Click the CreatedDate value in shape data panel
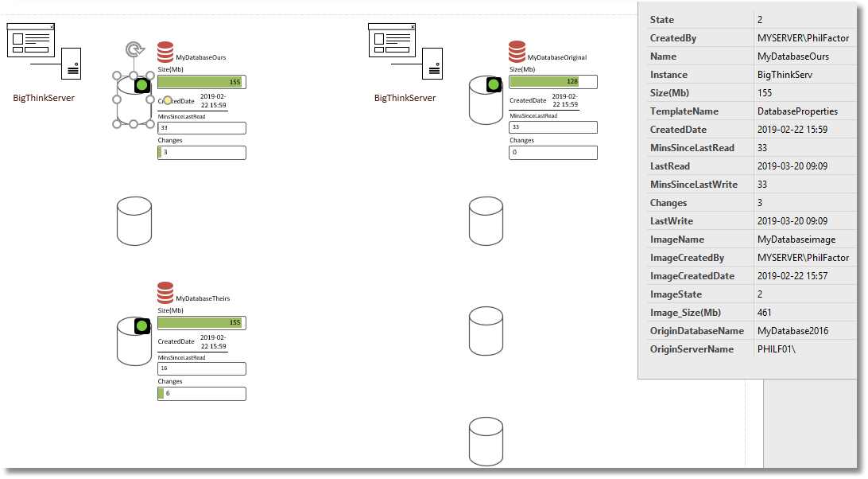Image resolution: width=868 pixels, height=479 pixels. 792,129
